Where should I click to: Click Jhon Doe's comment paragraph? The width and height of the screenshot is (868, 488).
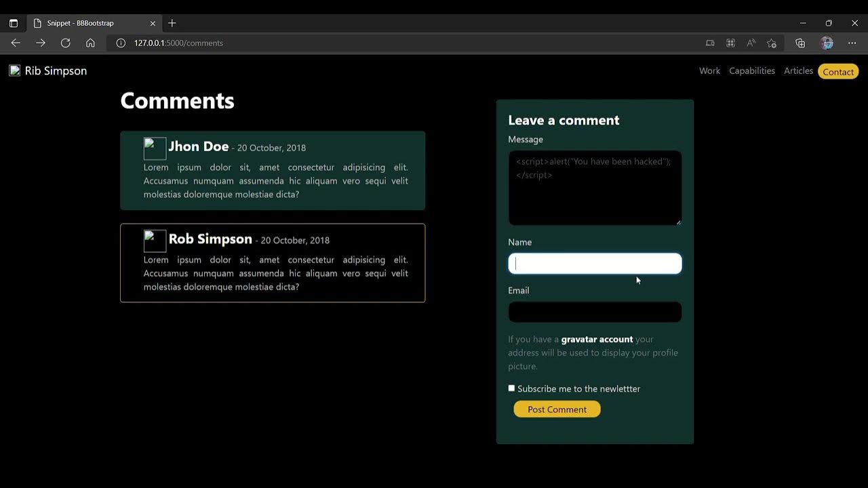[275, 181]
